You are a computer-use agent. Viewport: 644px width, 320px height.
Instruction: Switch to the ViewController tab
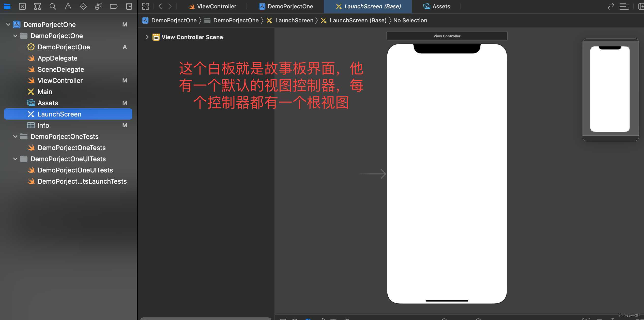pyautogui.click(x=212, y=6)
